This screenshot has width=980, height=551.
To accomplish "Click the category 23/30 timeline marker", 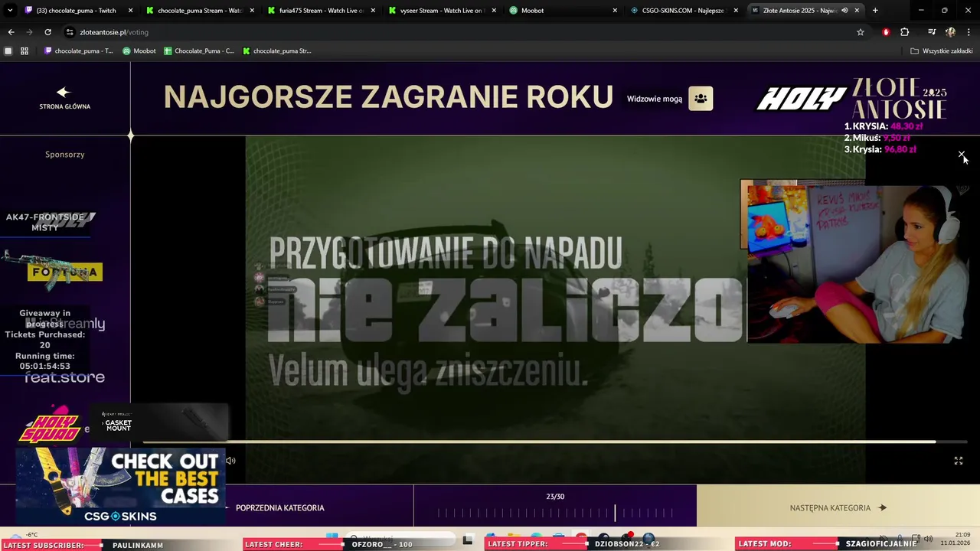I will point(614,513).
